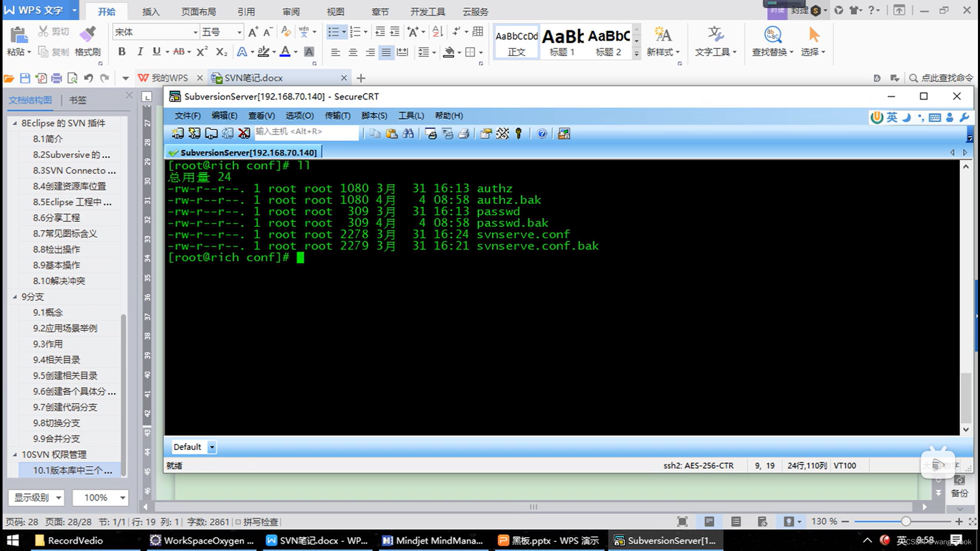Click the WPS horizontal document scrollbar
This screenshot has height=551, width=980.
pos(534,507)
